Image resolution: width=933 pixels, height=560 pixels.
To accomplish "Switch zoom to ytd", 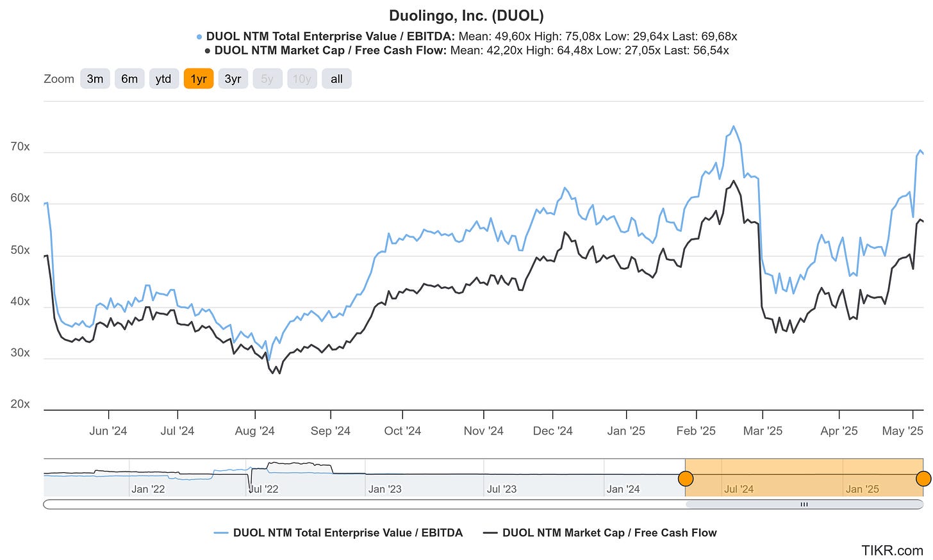I will pos(163,79).
